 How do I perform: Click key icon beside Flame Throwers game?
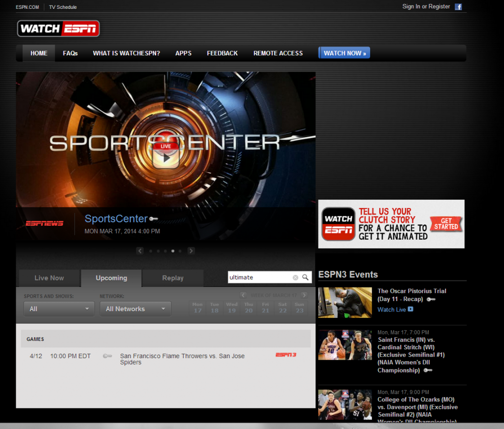107,356
